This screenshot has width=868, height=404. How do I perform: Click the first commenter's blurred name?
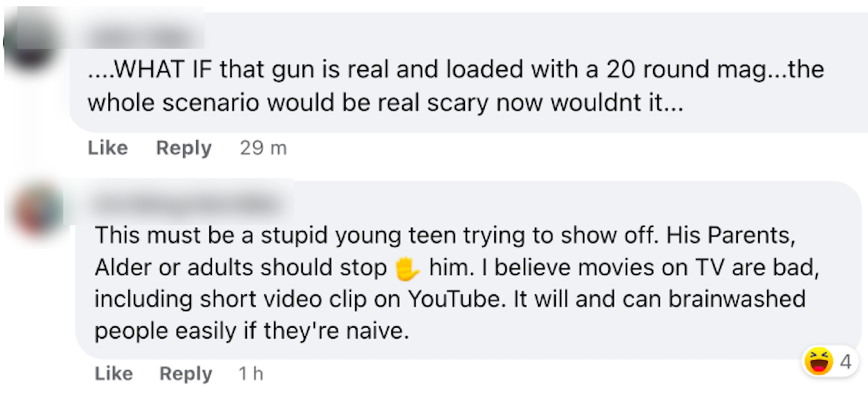[143, 34]
